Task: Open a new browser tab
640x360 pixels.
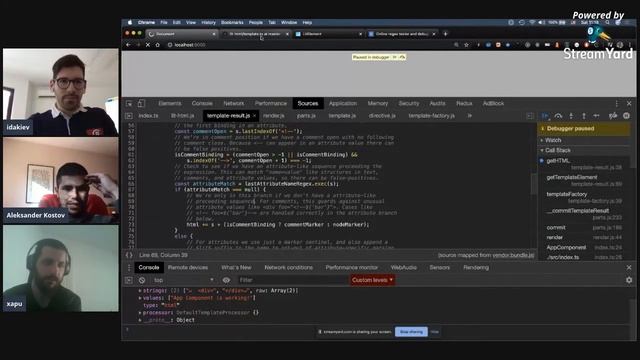Action: coord(445,34)
